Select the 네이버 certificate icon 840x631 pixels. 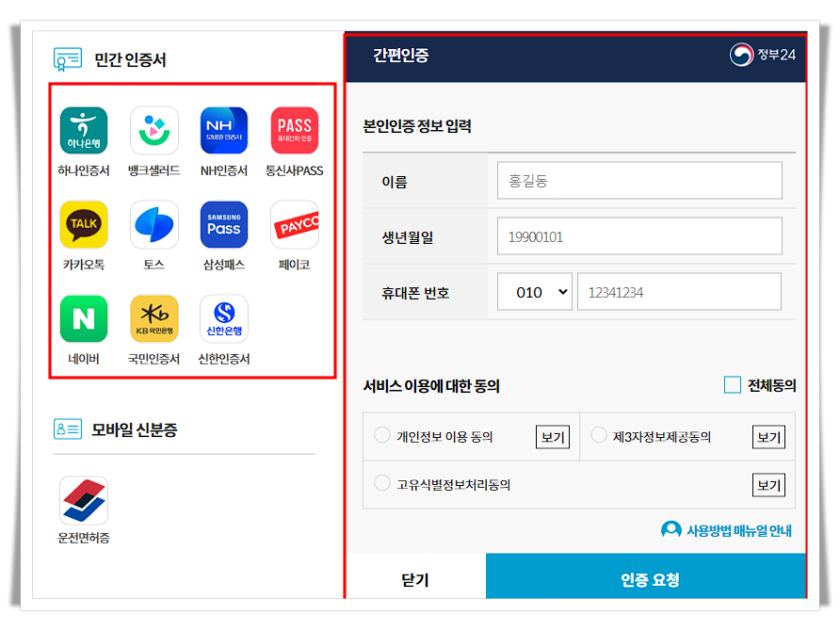click(x=84, y=318)
